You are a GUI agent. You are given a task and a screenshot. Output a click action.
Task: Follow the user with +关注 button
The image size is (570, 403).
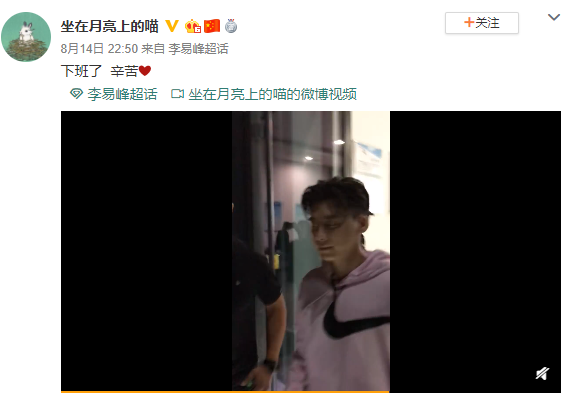point(482,23)
